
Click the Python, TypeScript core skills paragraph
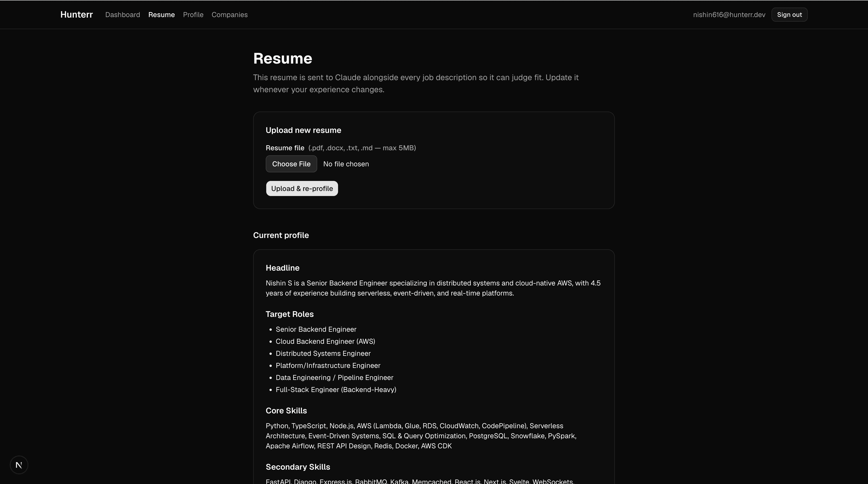pos(421,436)
